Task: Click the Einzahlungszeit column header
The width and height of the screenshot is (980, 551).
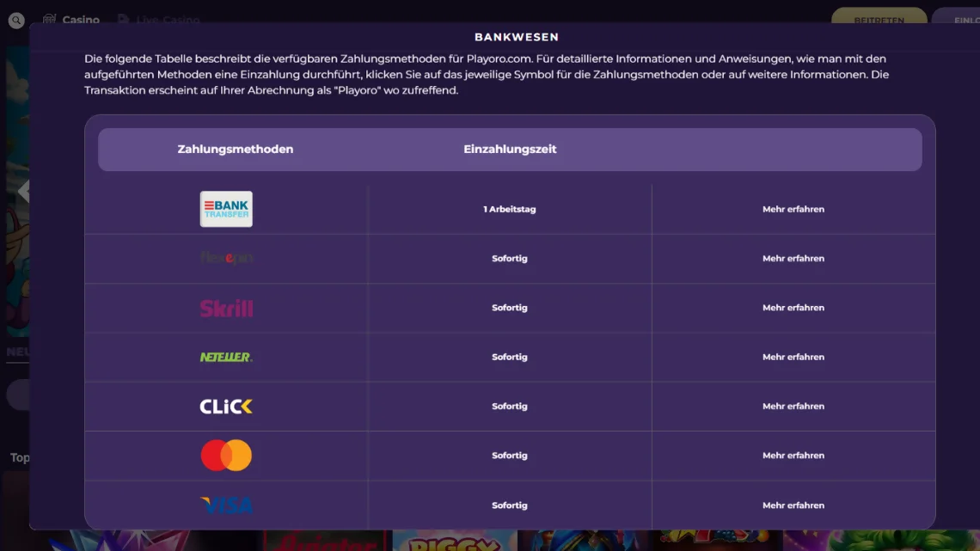Action: click(510, 150)
